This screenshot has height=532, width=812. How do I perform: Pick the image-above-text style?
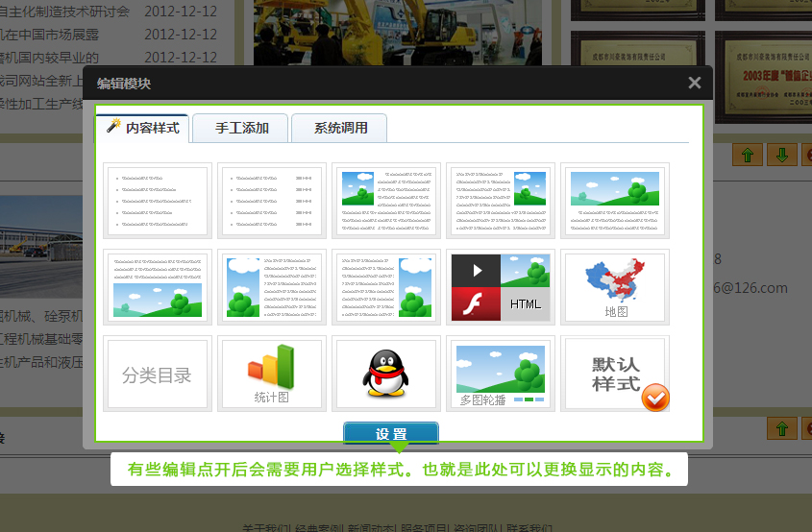tap(615, 201)
